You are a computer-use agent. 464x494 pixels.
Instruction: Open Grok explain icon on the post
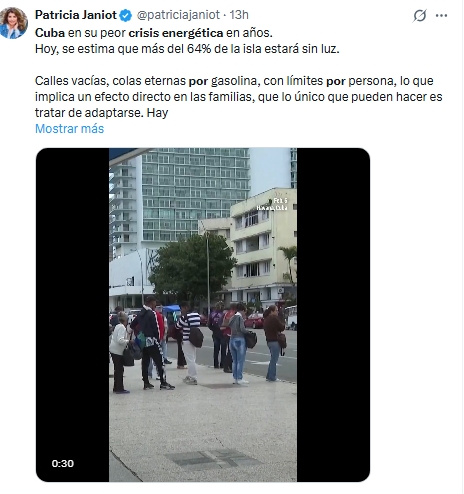point(420,15)
